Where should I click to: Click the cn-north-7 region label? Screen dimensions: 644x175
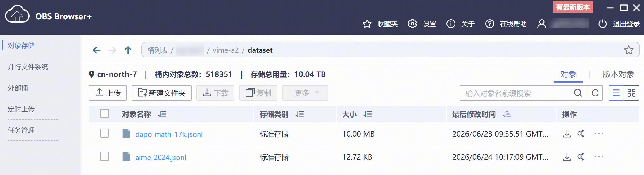click(117, 74)
